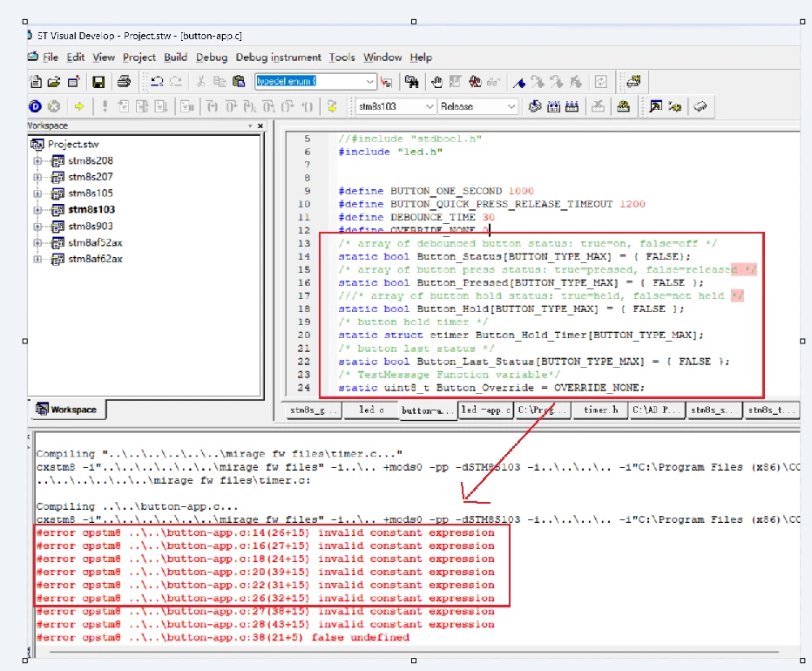Expand the stm8s105 tree node
Image resolution: width=812 pixels, height=671 pixels.
[x=37, y=193]
